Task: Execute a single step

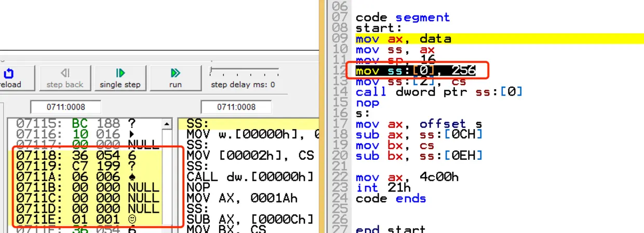Action: pyautogui.click(x=120, y=78)
